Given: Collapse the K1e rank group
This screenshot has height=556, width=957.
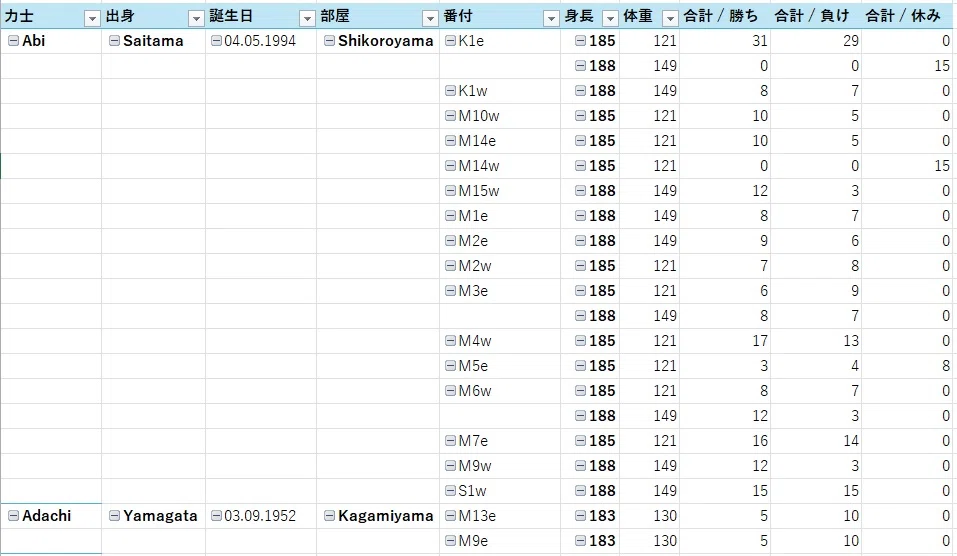Looking at the screenshot, I should point(450,41).
